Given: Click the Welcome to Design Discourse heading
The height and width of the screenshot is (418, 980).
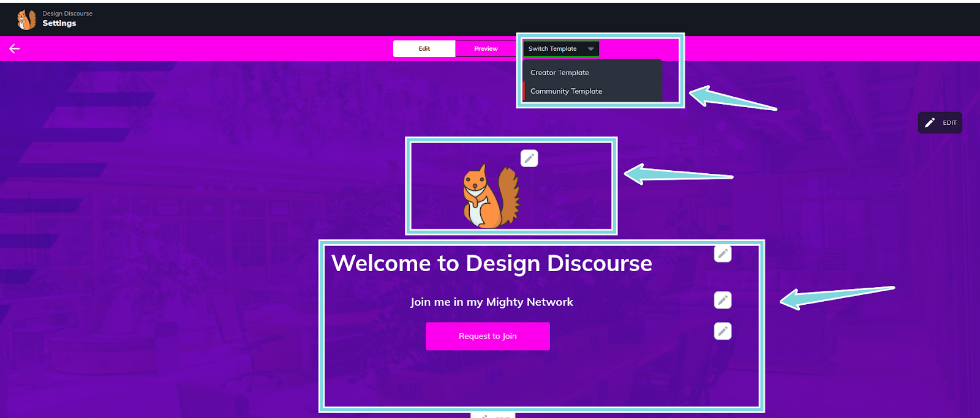Looking at the screenshot, I should tap(492, 263).
